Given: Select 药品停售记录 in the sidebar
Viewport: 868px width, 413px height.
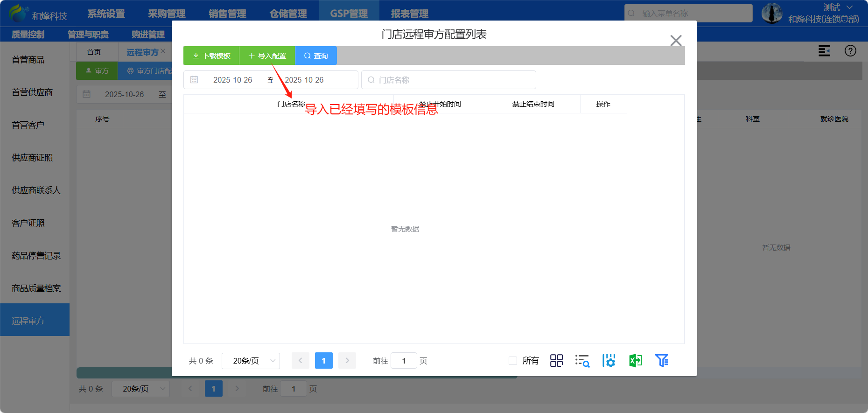Looking at the screenshot, I should 36,256.
